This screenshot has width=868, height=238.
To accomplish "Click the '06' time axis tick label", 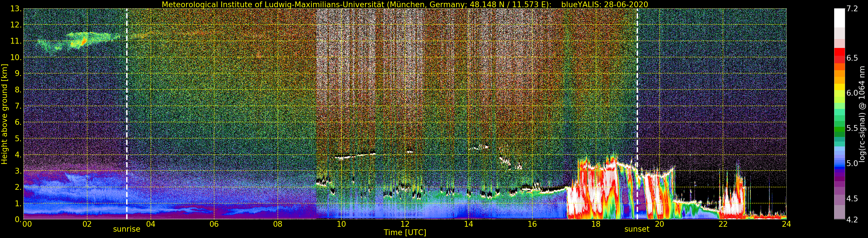I will 214,224.
